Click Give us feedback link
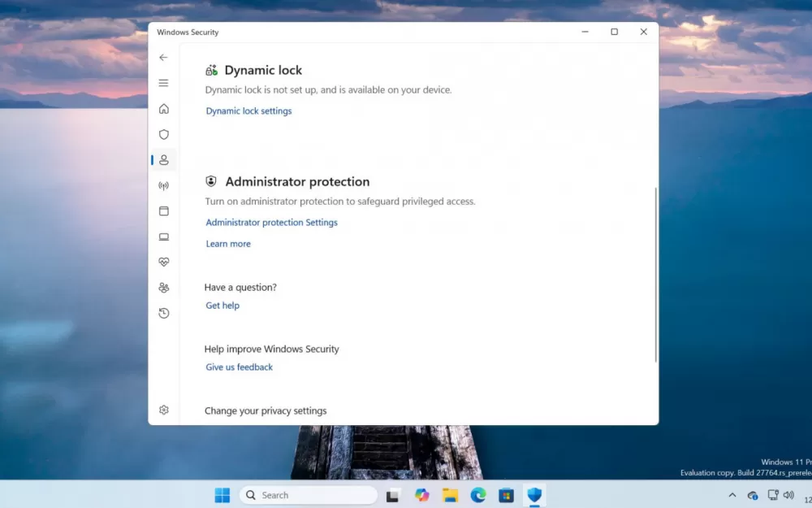The image size is (812, 508). click(239, 367)
